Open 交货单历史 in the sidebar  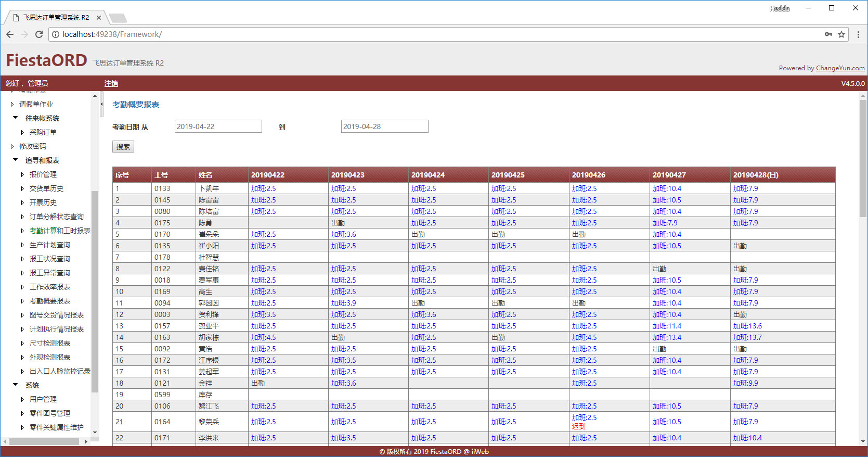[x=46, y=188]
